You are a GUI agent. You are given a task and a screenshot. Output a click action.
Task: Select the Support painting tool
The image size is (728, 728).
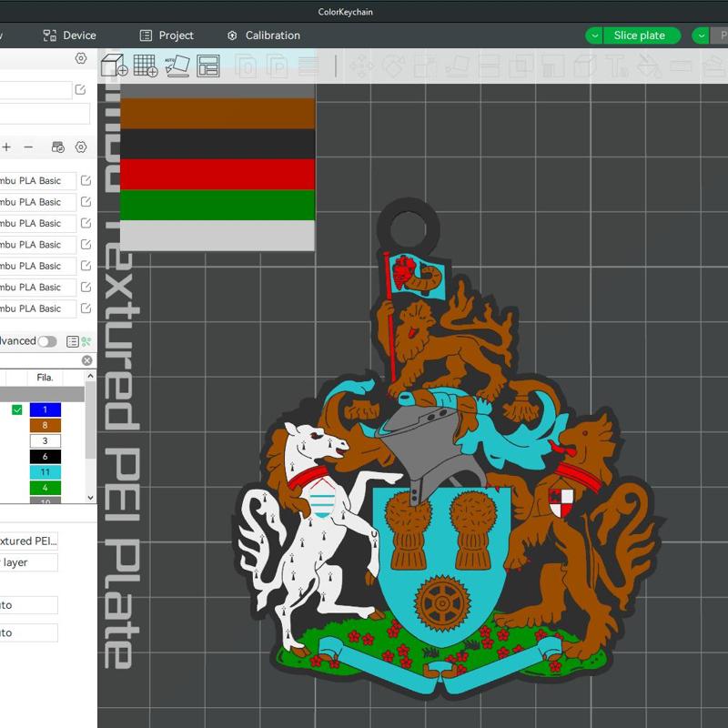coord(553,66)
